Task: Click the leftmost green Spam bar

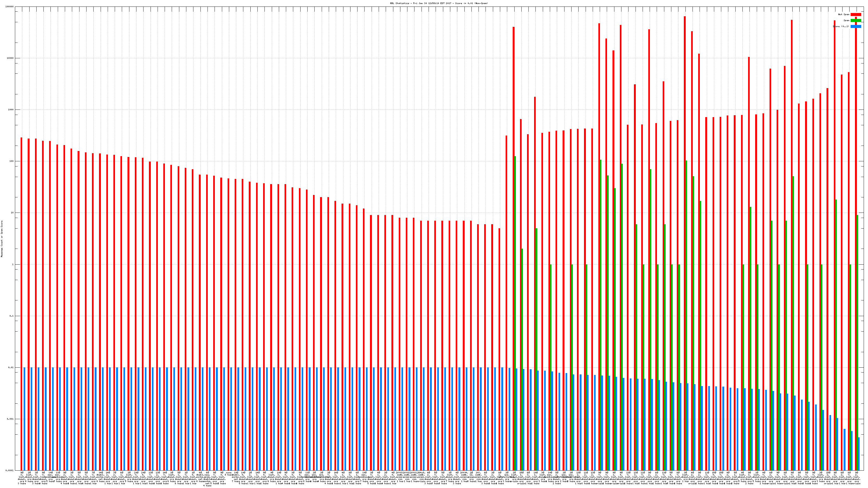Action: click(515, 313)
